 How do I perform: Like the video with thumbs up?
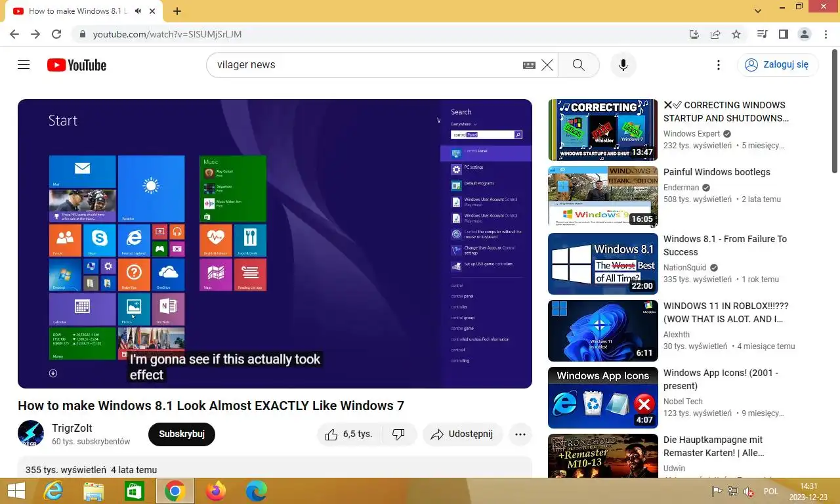point(350,434)
